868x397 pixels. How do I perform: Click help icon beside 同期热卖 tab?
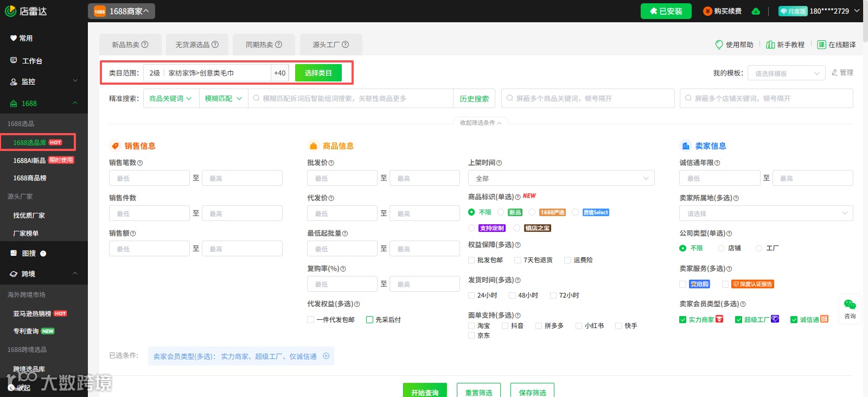click(x=279, y=45)
